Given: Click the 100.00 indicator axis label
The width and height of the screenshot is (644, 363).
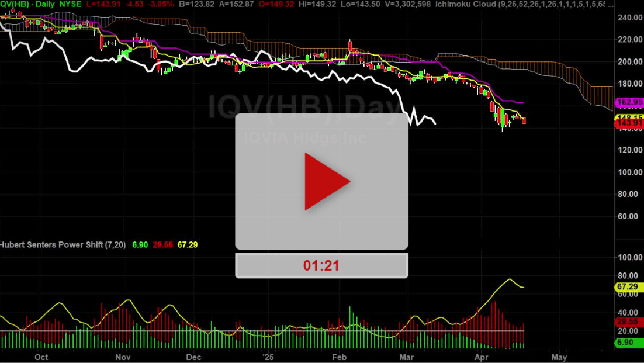Looking at the screenshot, I should pyautogui.click(x=630, y=257).
